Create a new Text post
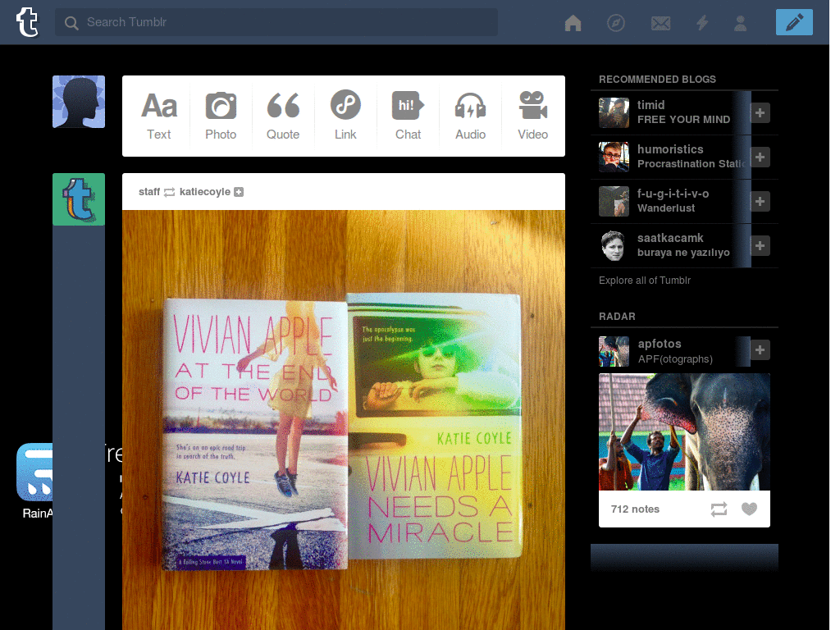The width and height of the screenshot is (840, 630). point(159,116)
